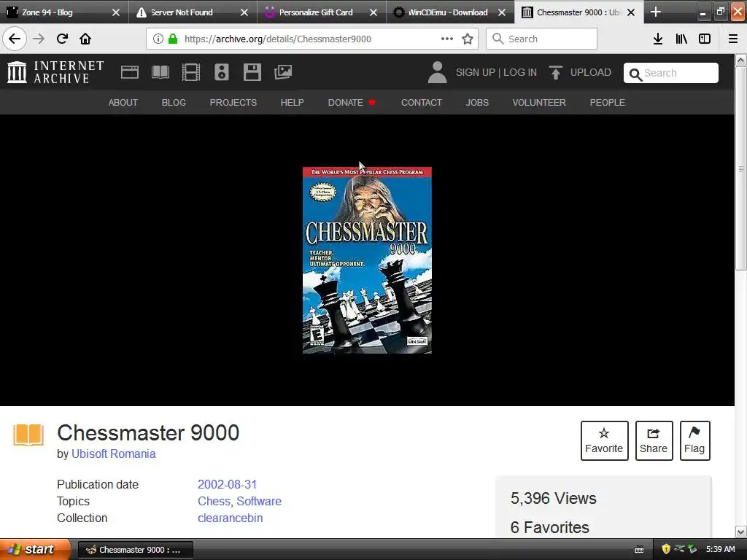Bookmark this page with the star
Image resolution: width=747 pixels, height=560 pixels.
pos(468,39)
